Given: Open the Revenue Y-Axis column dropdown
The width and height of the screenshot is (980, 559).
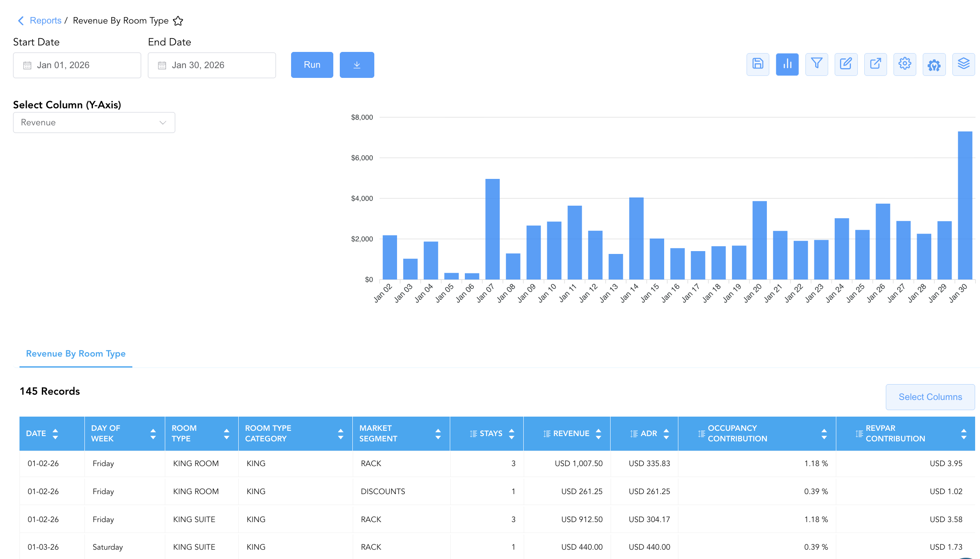Looking at the screenshot, I should coord(94,123).
